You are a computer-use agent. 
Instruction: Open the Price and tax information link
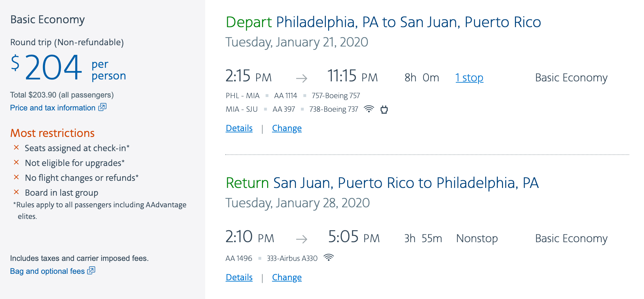click(53, 108)
